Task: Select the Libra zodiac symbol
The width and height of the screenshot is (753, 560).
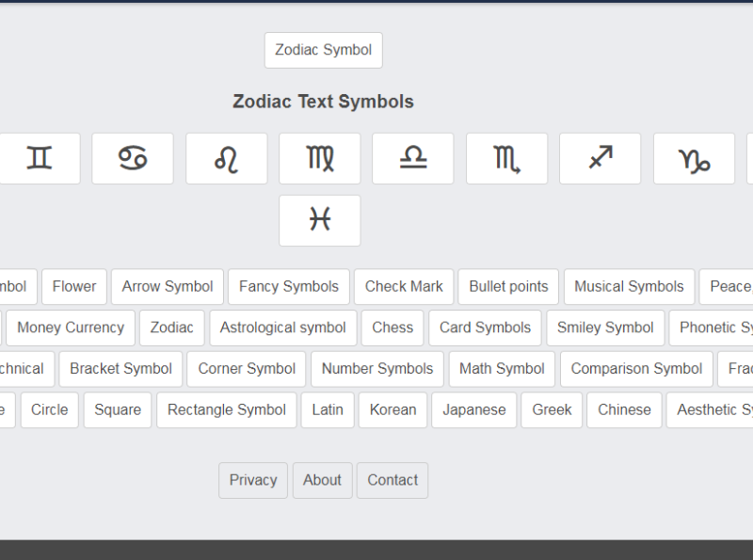Action: [412, 158]
